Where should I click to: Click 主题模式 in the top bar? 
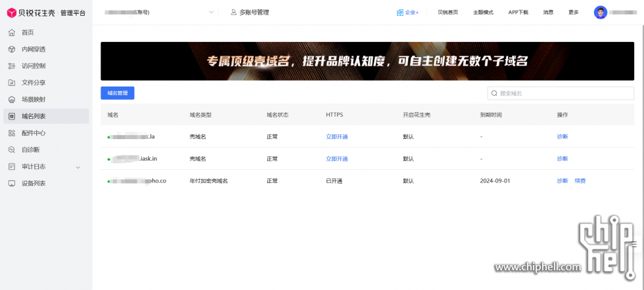483,12
